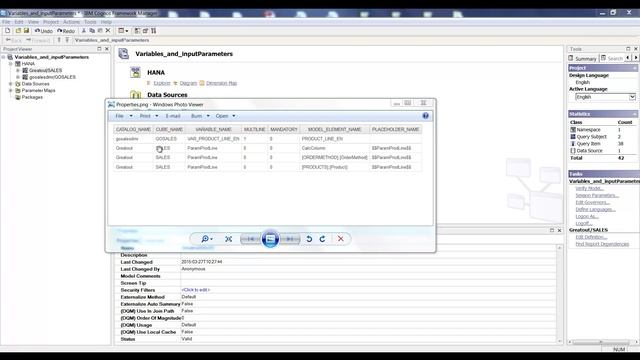The width and height of the screenshot is (640, 360).
Task: Close the Project Viewer pane
Action: 107,49
